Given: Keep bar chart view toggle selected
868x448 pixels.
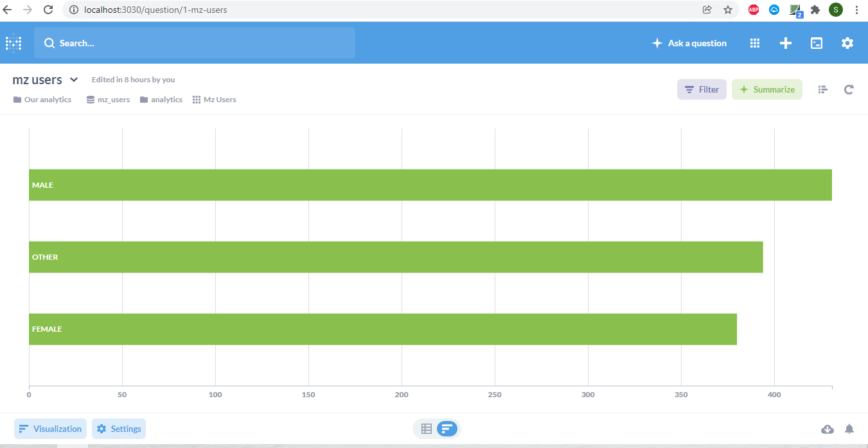Looking at the screenshot, I should (x=447, y=429).
